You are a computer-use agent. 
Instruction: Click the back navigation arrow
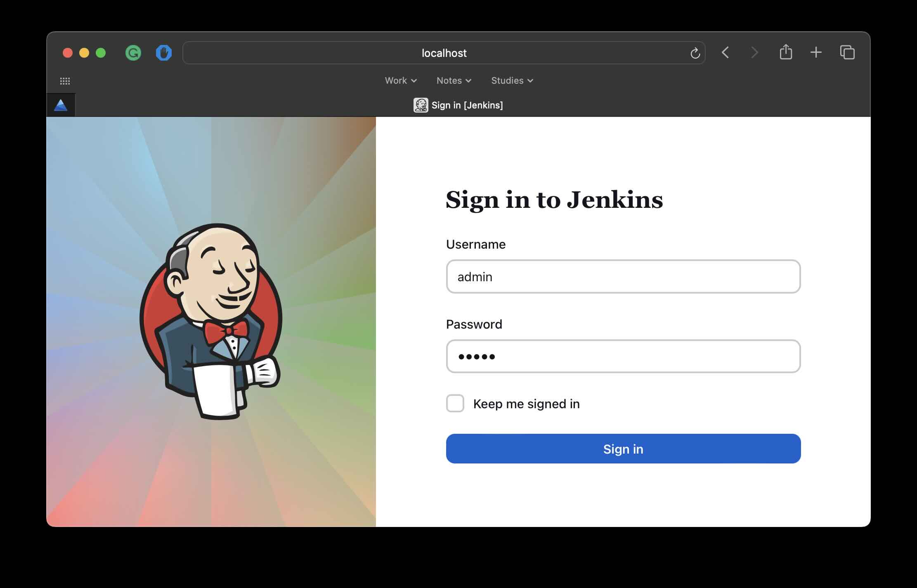(725, 53)
